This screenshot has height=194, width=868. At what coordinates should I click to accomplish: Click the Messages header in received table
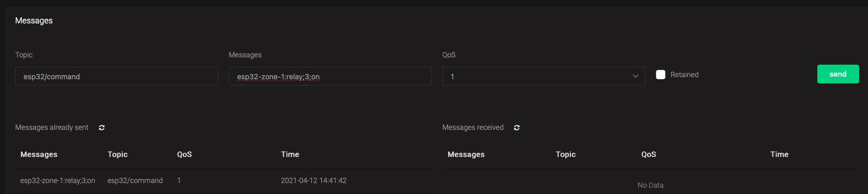(x=466, y=154)
